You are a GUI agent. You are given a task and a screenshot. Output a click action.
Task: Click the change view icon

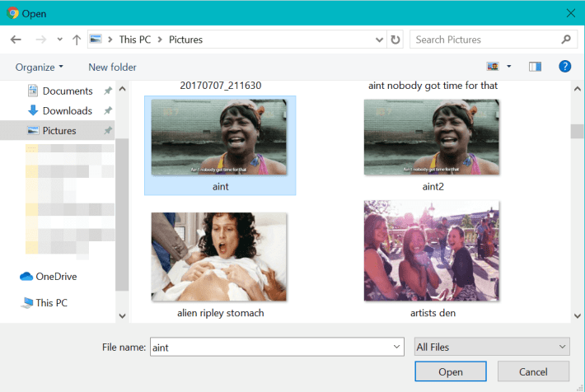(494, 67)
